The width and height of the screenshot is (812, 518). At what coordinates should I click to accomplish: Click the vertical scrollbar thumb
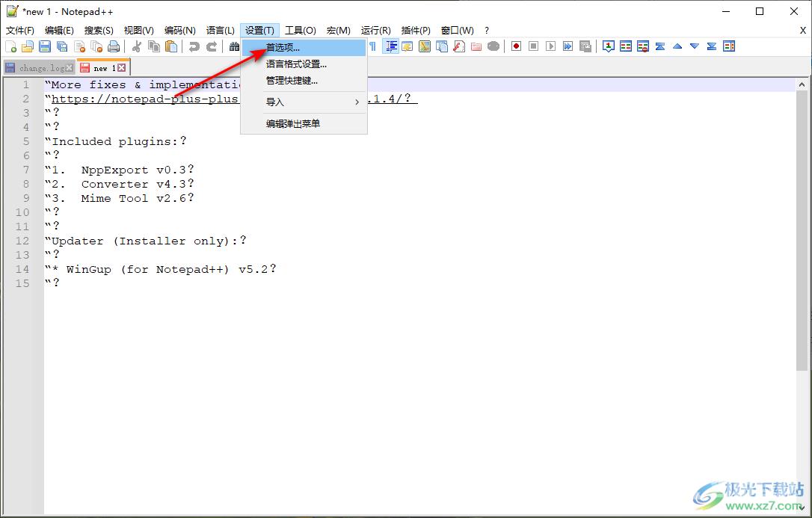pos(802,231)
